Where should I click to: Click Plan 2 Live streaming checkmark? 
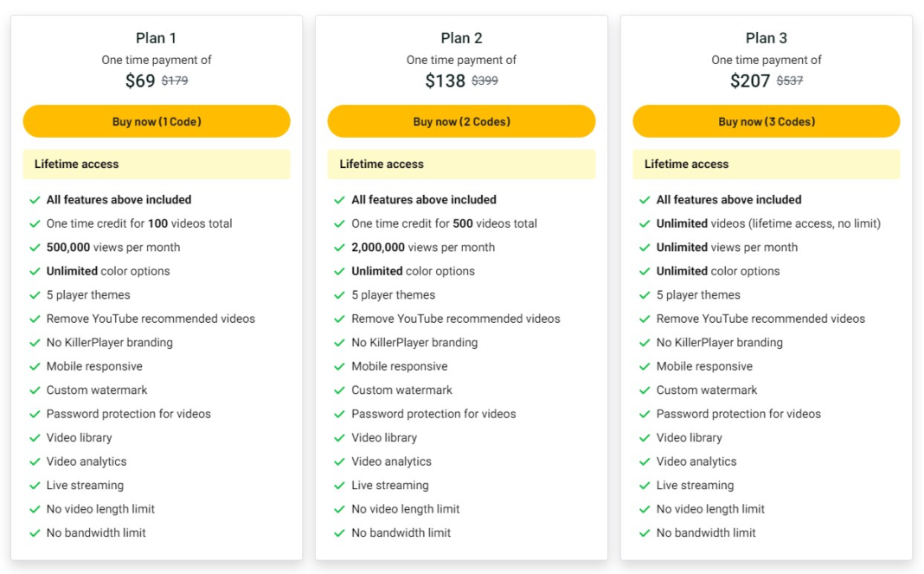(340, 486)
